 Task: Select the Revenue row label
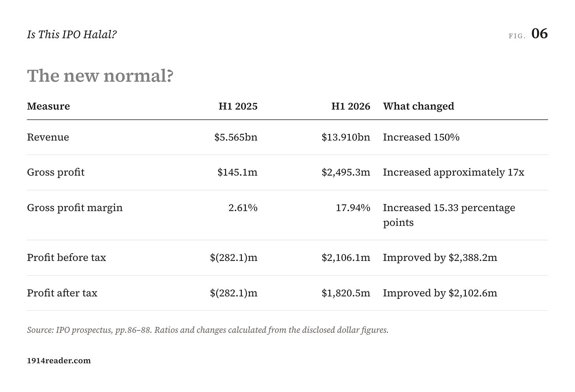click(48, 137)
